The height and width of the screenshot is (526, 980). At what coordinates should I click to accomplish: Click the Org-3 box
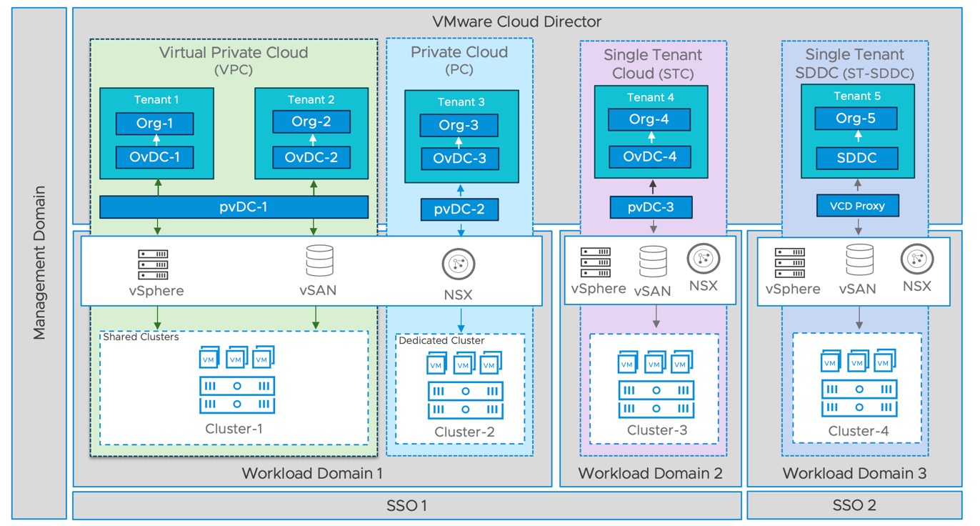point(459,125)
